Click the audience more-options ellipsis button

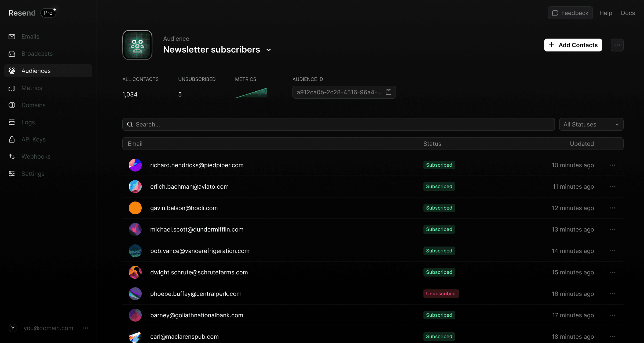point(617,45)
